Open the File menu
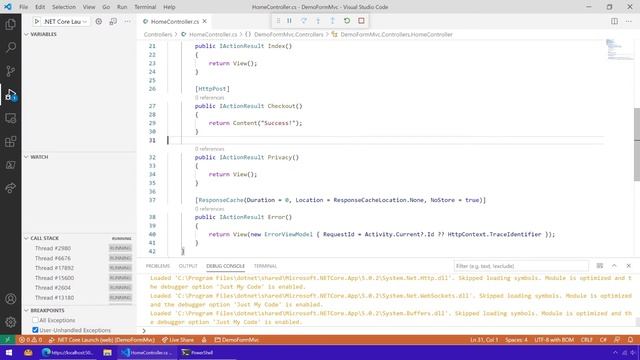640x360 pixels. [x=24, y=7]
